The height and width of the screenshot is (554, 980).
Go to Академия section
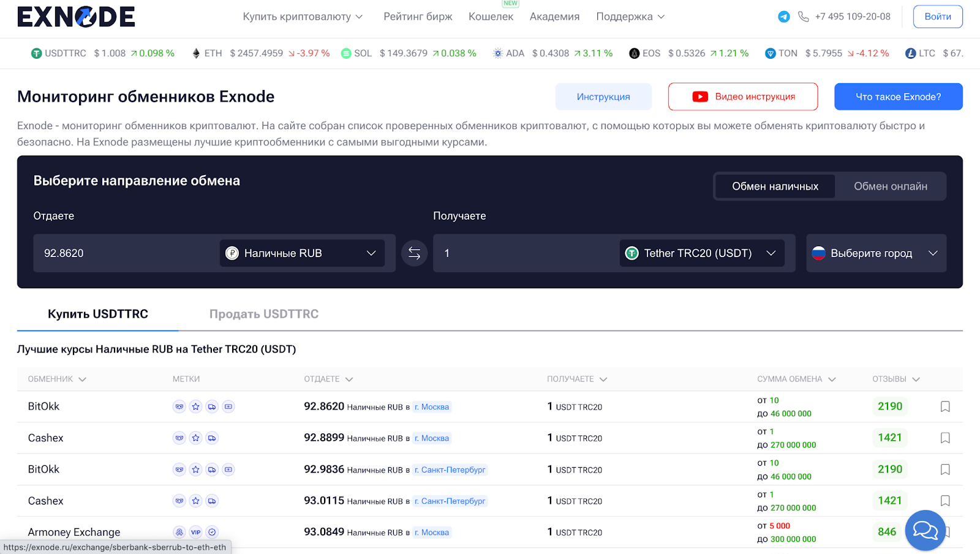tap(554, 17)
